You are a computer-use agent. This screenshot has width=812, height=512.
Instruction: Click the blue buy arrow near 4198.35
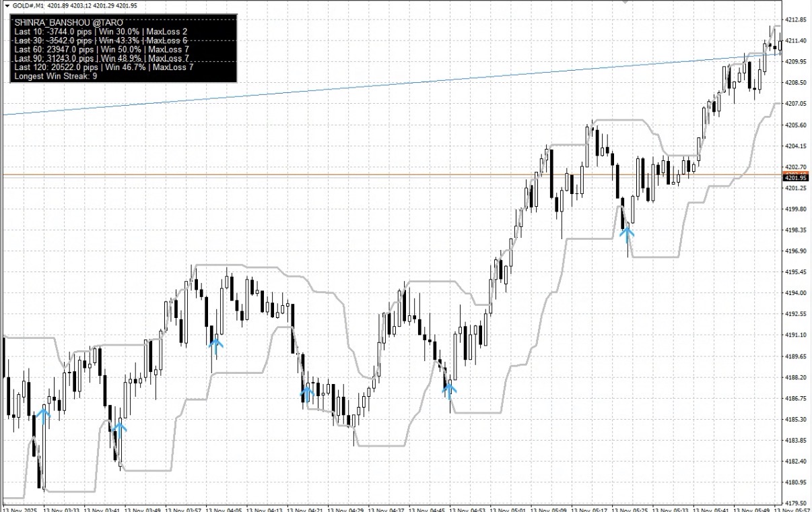[x=627, y=235]
